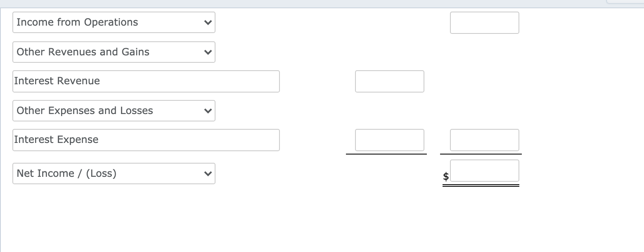Open the Other Revenues and Gains dropdown
This screenshot has height=252, width=644.
pyautogui.click(x=114, y=52)
